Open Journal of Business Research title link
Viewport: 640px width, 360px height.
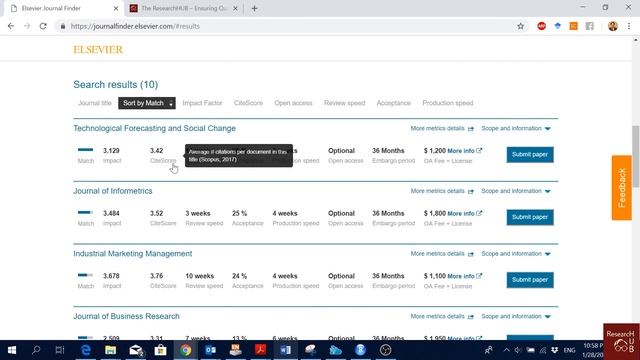[x=126, y=316]
